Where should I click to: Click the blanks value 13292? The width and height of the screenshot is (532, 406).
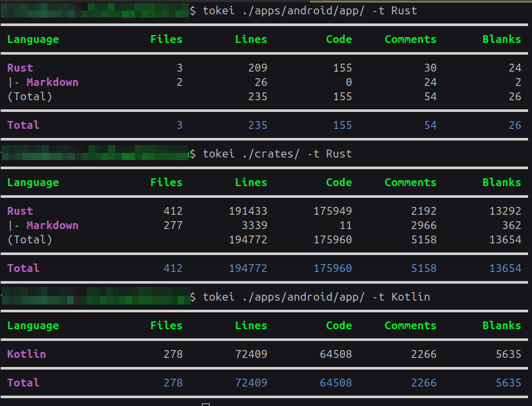coord(505,211)
